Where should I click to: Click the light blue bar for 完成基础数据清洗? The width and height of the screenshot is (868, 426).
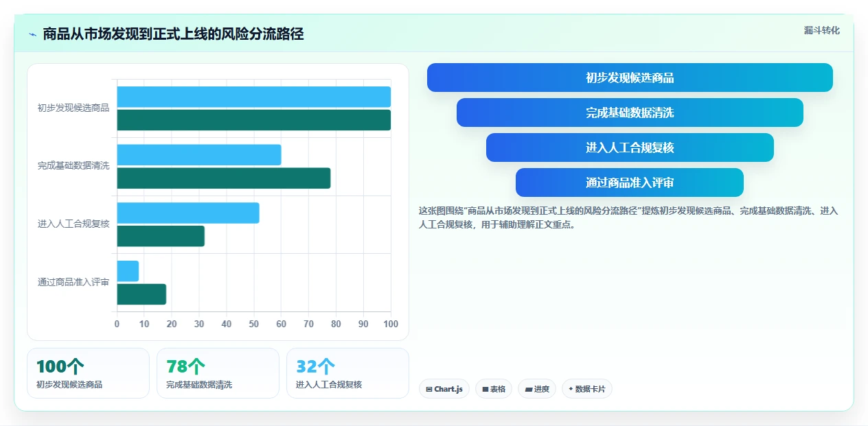tap(199, 155)
